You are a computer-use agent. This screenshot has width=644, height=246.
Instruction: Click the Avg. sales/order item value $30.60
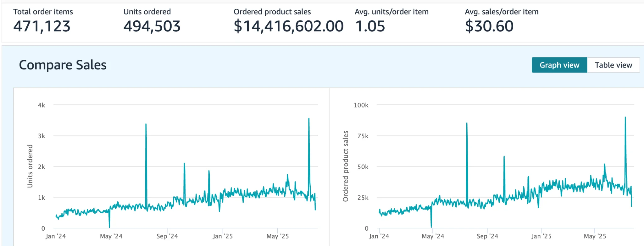(x=489, y=26)
